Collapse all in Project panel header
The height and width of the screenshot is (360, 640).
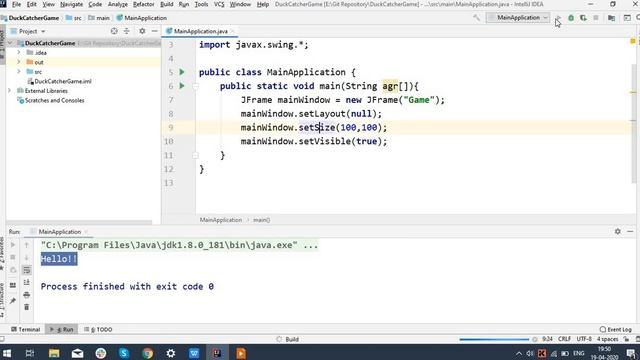pos(127,31)
